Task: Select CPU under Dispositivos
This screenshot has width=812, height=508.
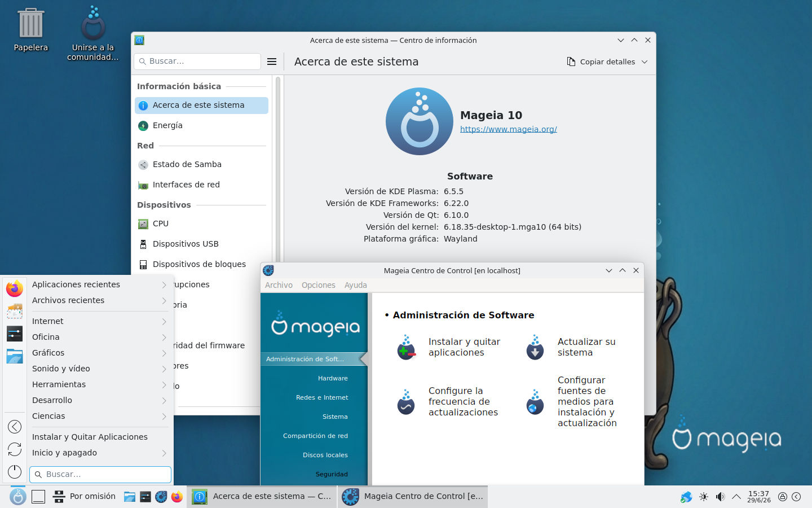Action: (x=201, y=224)
